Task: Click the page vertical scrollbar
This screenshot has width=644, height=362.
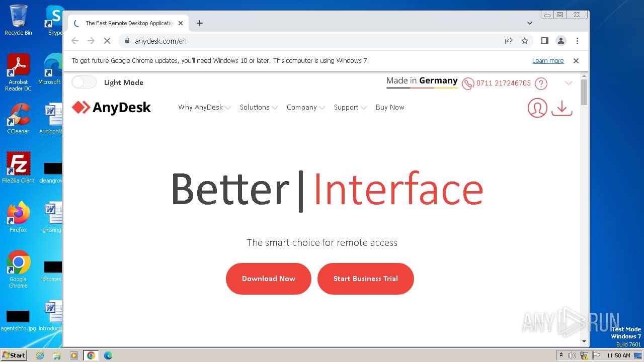Action: point(584,93)
